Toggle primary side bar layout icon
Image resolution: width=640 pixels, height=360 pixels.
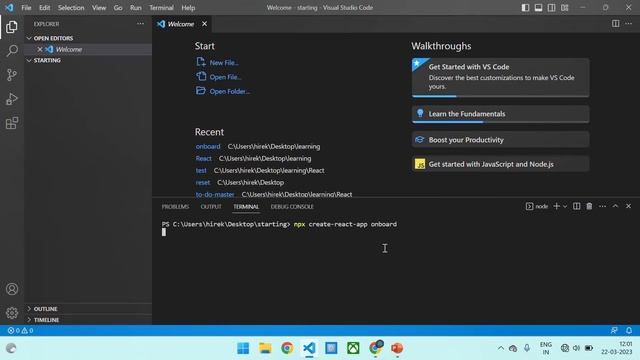pos(525,7)
